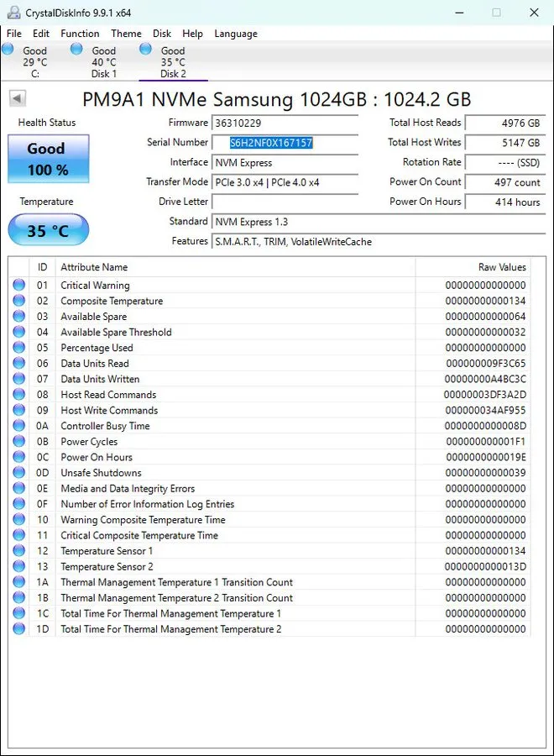554x756 pixels.
Task: Click the ID column header
Action: coord(43,267)
